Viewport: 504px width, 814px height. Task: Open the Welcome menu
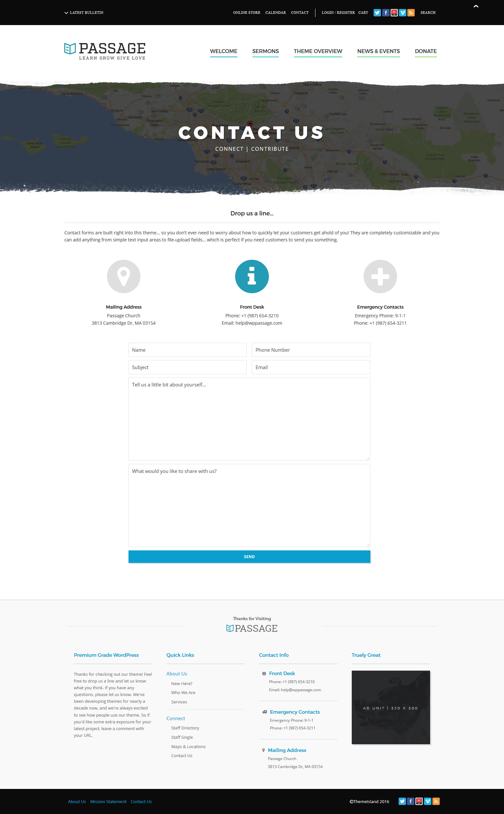tap(224, 51)
